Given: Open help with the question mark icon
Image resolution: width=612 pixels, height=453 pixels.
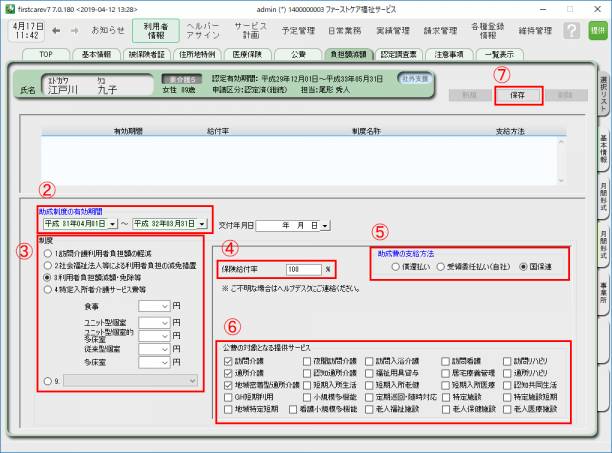Looking at the screenshot, I should click(x=571, y=31).
